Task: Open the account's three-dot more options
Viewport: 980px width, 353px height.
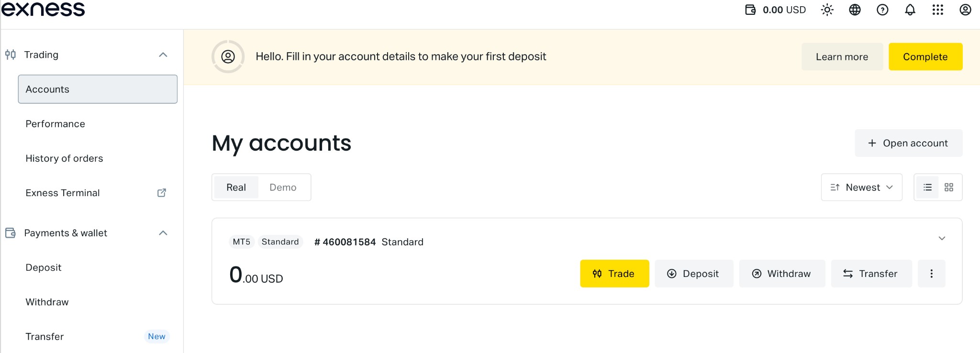Action: [x=931, y=274]
